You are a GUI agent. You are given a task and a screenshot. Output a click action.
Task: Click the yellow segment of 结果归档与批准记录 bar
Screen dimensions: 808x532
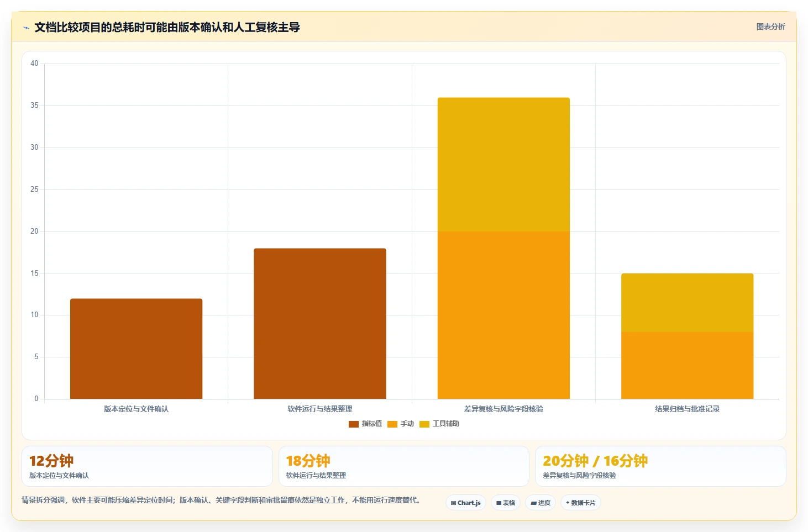[687, 303]
